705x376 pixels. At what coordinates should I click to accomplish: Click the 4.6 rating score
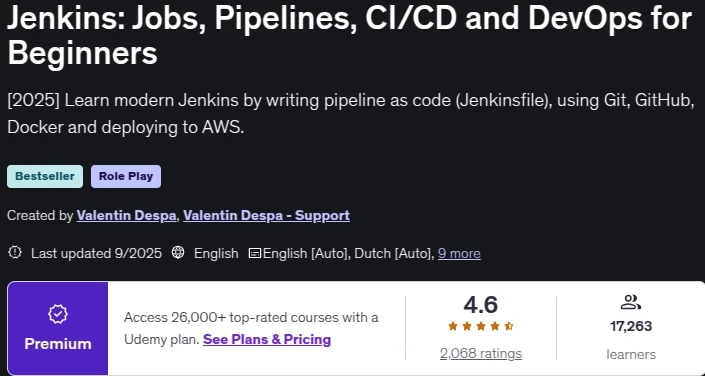(481, 304)
